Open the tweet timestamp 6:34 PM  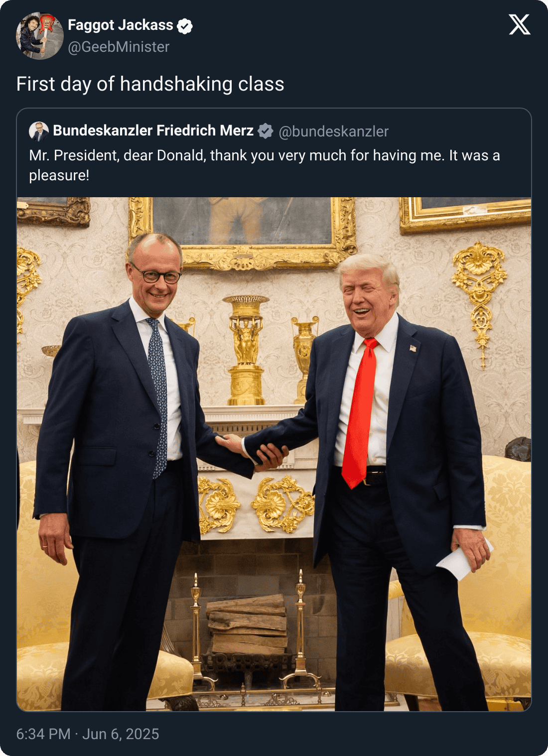[43, 734]
